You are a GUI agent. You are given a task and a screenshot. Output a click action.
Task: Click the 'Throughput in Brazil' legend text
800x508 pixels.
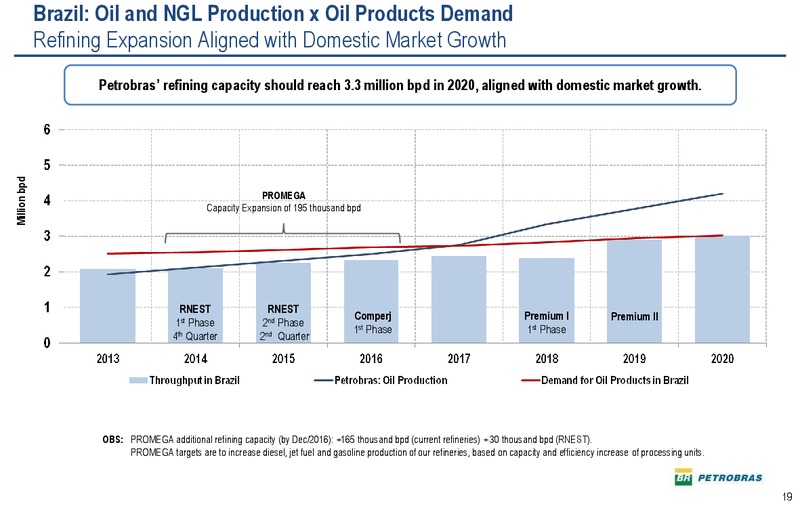[194, 380]
